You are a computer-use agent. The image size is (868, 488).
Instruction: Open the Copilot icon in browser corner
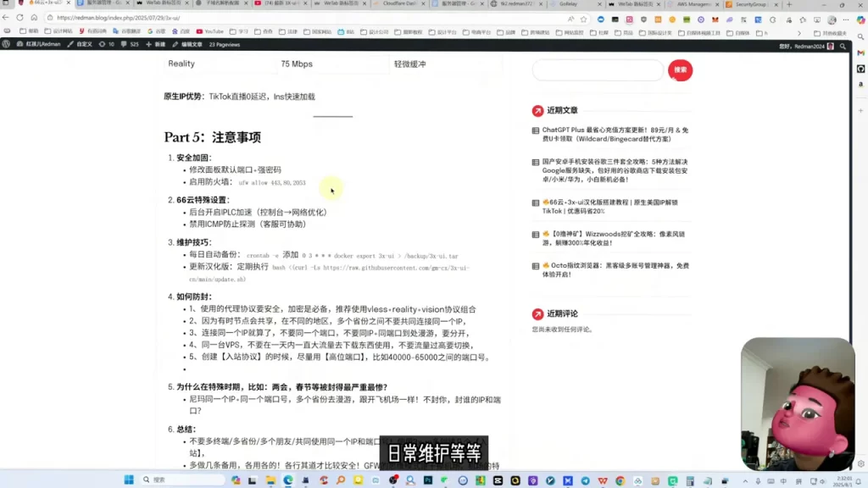click(861, 19)
